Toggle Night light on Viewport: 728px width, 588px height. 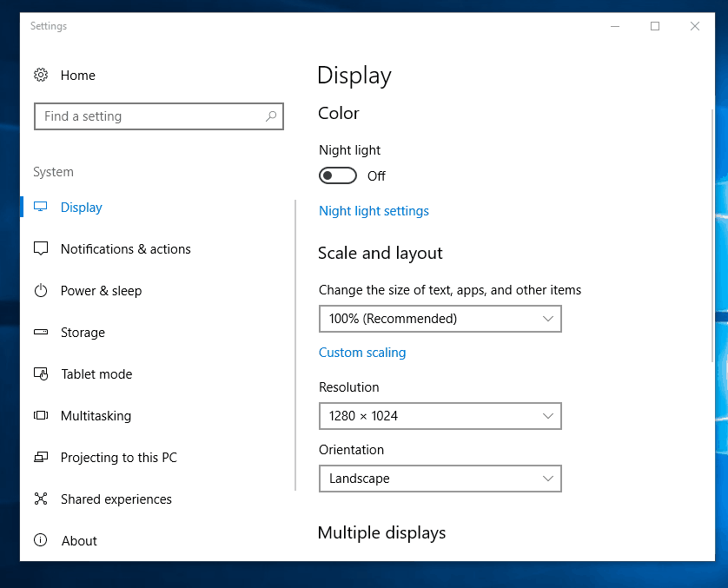click(337, 175)
